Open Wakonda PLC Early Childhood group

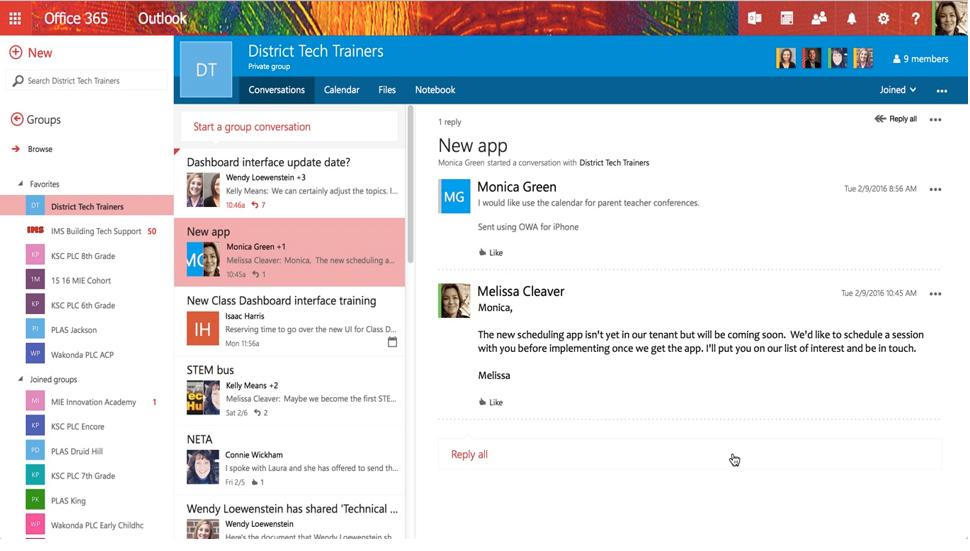(87, 525)
